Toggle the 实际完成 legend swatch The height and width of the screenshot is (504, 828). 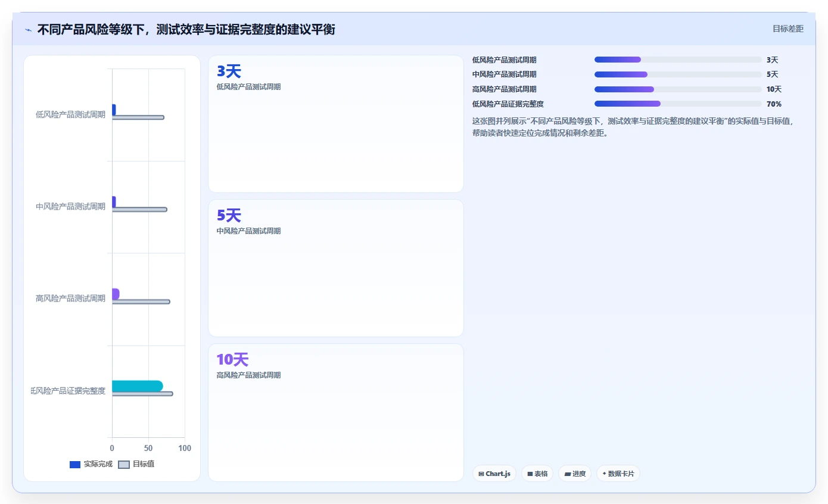[x=75, y=465]
